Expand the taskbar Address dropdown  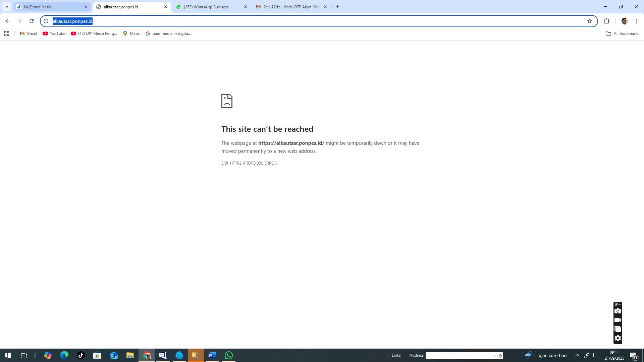pos(494,356)
